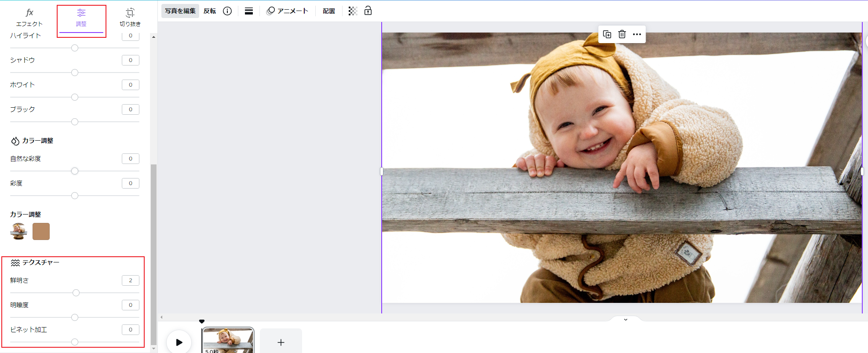Click the 写真を編集 button
The width and height of the screenshot is (868, 353).
pyautogui.click(x=180, y=11)
